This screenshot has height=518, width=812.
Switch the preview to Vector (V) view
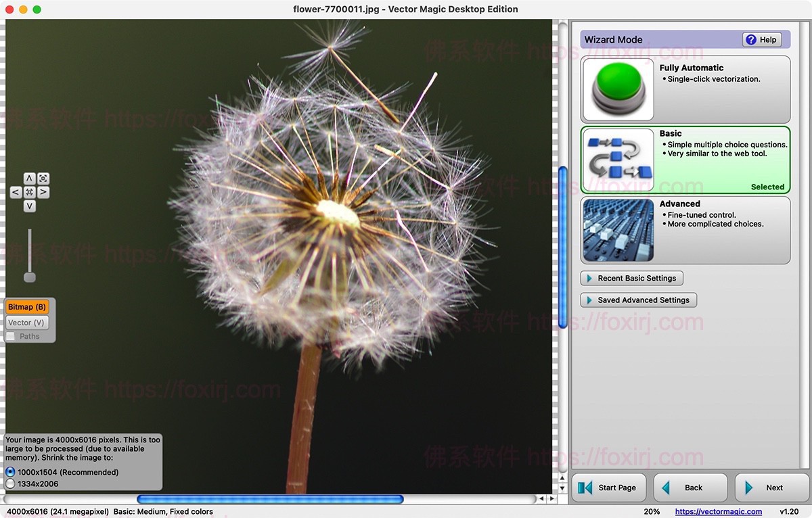26,322
